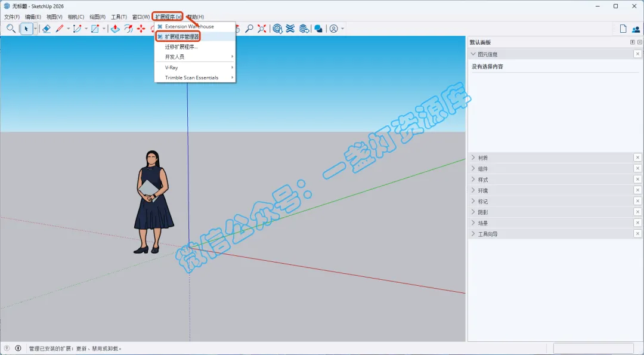Image resolution: width=644 pixels, height=355 pixels.
Task: Close the 默认面板 tray panel
Action: 639,42
